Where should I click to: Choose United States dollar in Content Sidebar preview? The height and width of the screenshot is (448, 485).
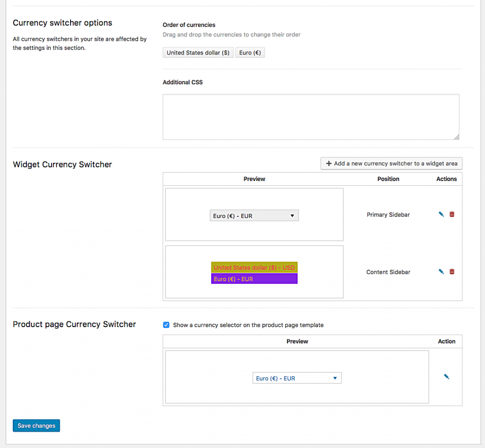click(254, 267)
